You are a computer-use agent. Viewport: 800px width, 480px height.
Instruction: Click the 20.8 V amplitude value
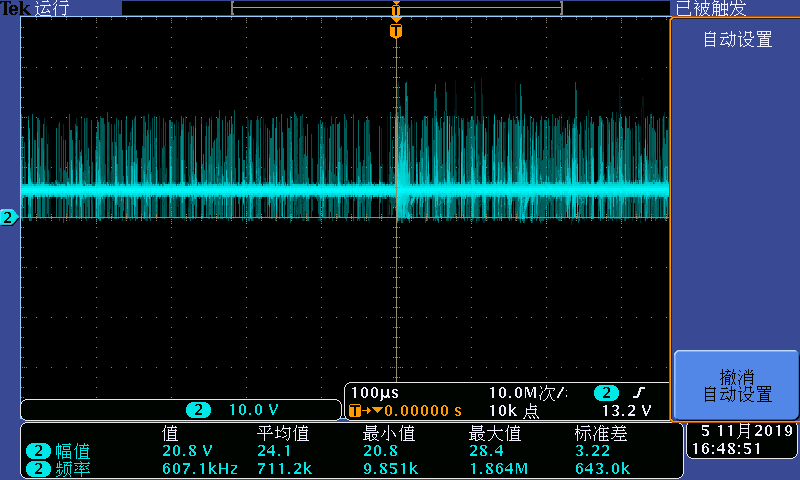(x=187, y=451)
